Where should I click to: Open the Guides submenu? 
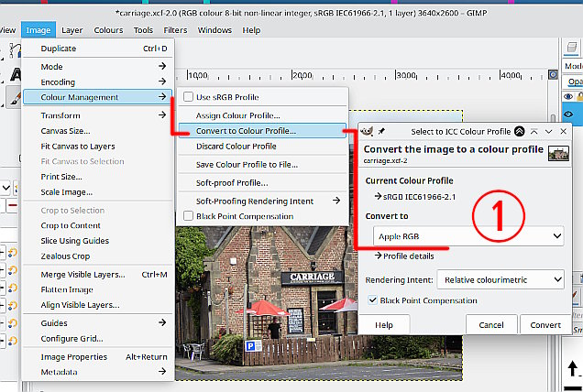click(x=98, y=323)
